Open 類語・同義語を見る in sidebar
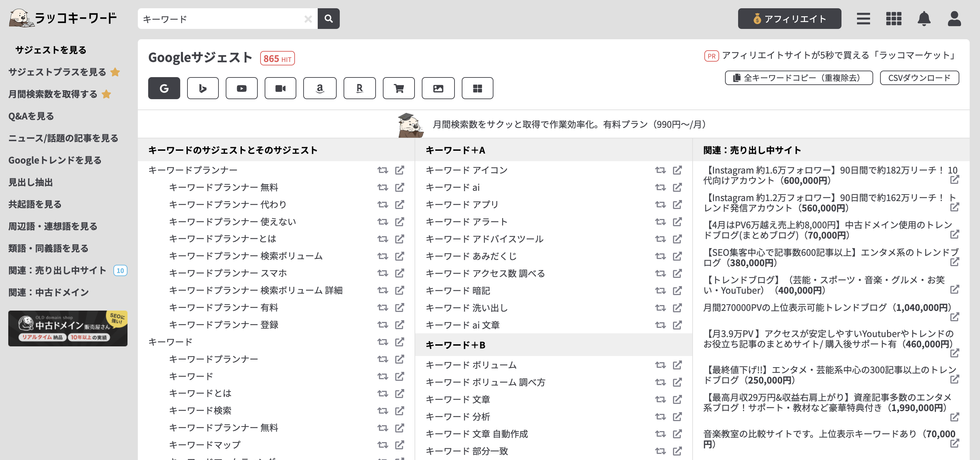 48,248
